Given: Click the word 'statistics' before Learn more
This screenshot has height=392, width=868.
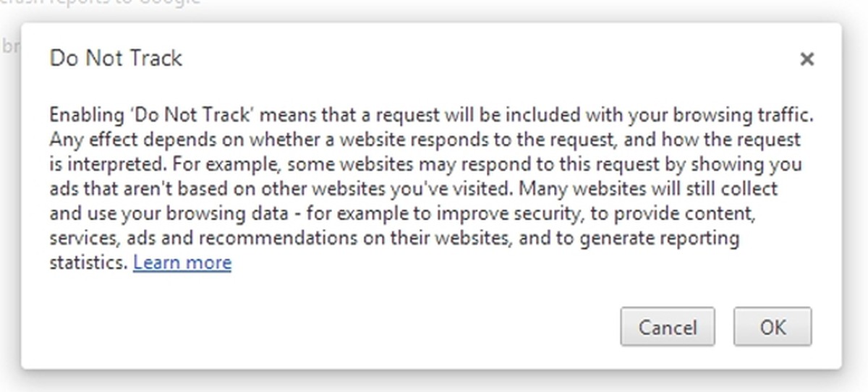Looking at the screenshot, I should (x=88, y=263).
